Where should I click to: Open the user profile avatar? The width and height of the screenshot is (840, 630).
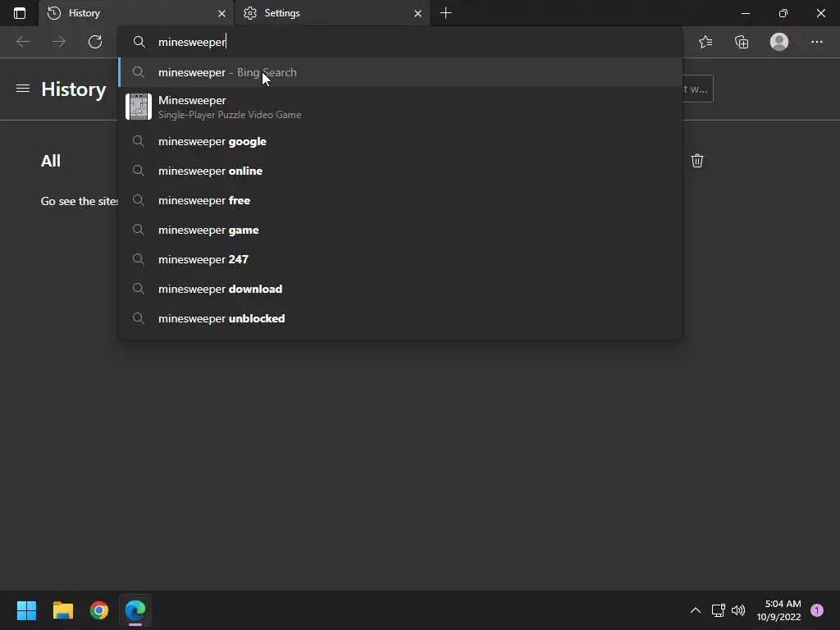(779, 42)
